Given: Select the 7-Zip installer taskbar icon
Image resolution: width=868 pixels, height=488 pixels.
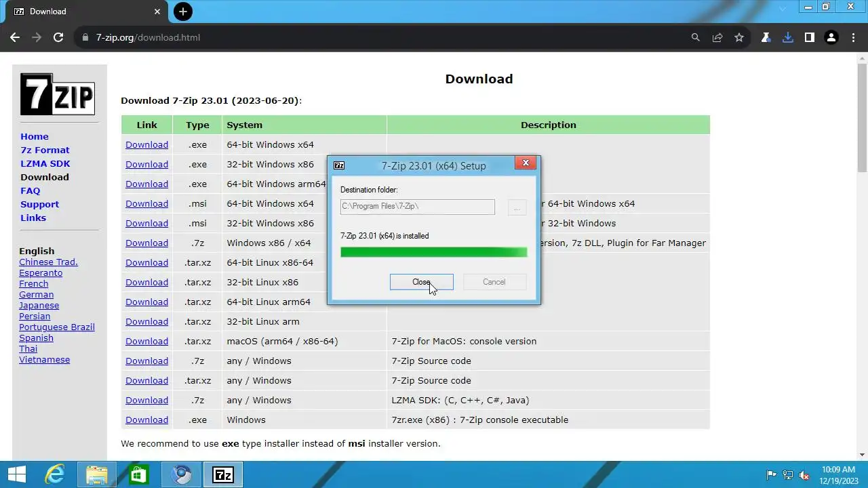Looking at the screenshot, I should click(223, 475).
